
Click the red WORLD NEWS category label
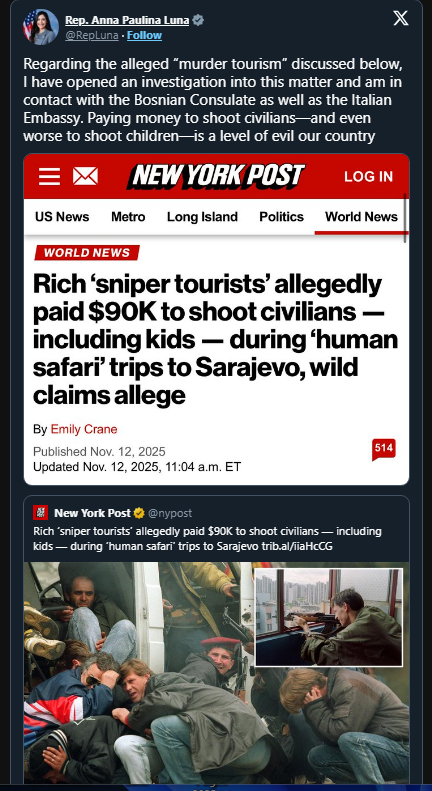[x=87, y=253]
